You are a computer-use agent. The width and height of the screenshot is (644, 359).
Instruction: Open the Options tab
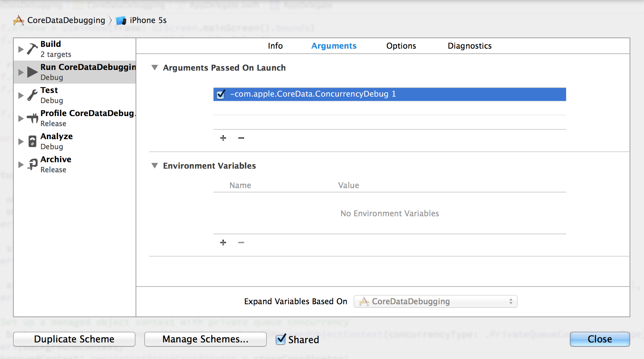[x=401, y=46]
